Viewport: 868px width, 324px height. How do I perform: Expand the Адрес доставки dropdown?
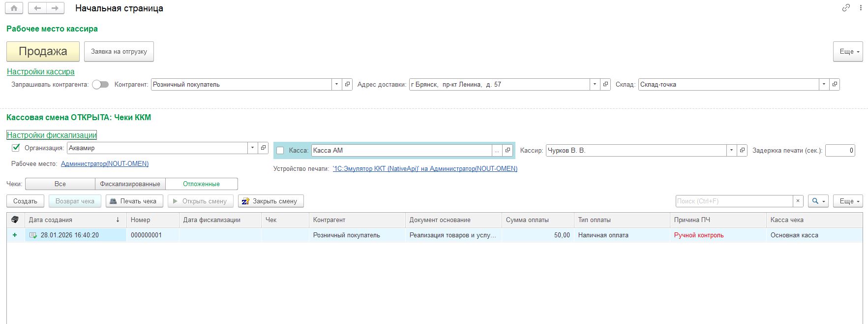click(x=595, y=84)
